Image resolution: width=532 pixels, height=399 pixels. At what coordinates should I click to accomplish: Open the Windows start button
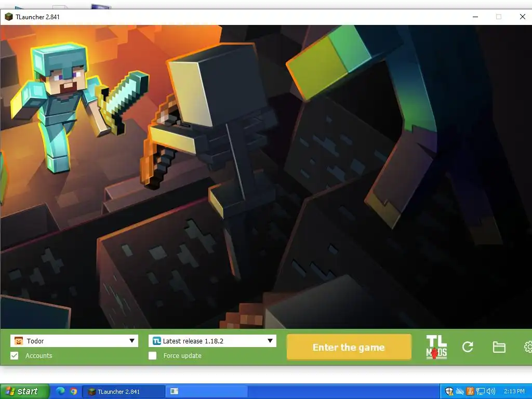(x=24, y=391)
